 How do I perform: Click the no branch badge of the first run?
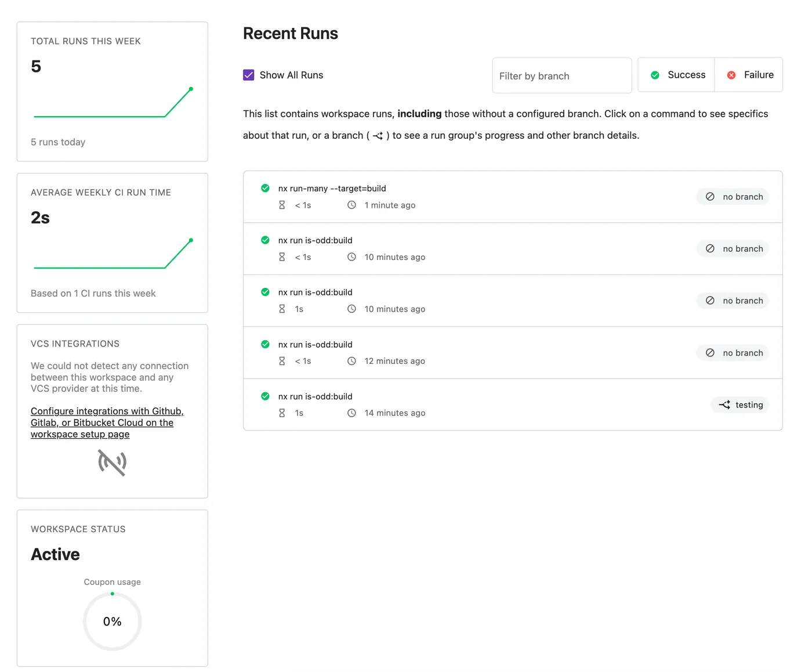pos(733,197)
